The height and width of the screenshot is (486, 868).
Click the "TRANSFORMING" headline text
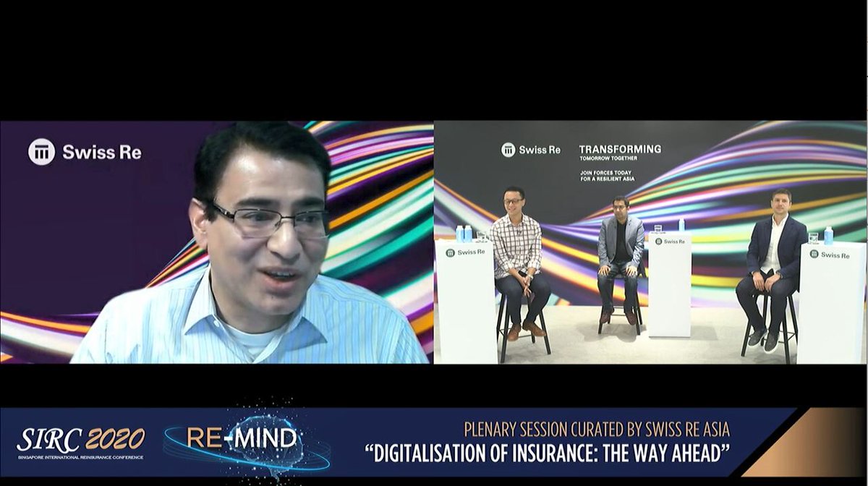[x=620, y=149]
